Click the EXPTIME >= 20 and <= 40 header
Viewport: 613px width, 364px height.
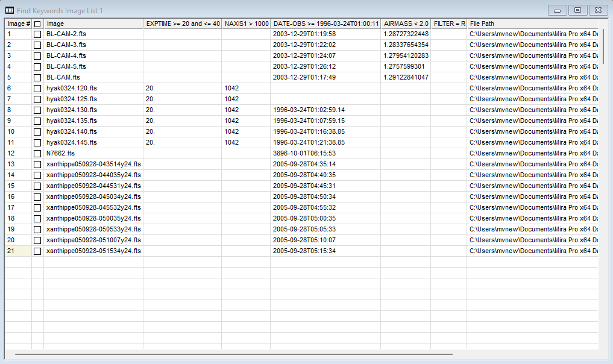click(x=183, y=24)
